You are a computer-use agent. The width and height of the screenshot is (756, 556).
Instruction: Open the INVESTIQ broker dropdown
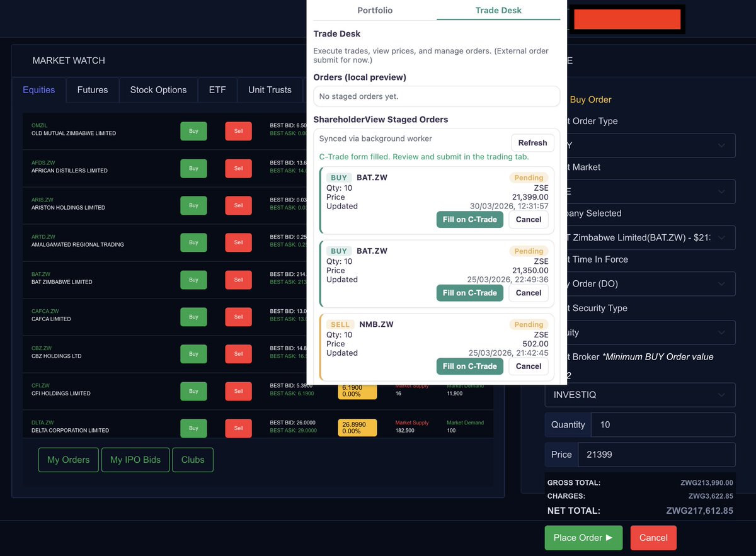click(640, 395)
